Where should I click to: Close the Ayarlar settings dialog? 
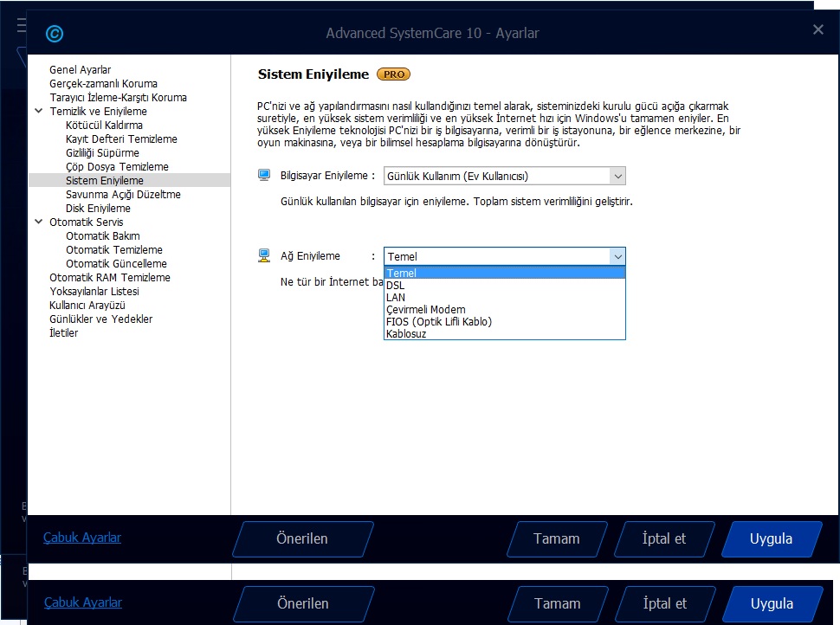coord(817,29)
